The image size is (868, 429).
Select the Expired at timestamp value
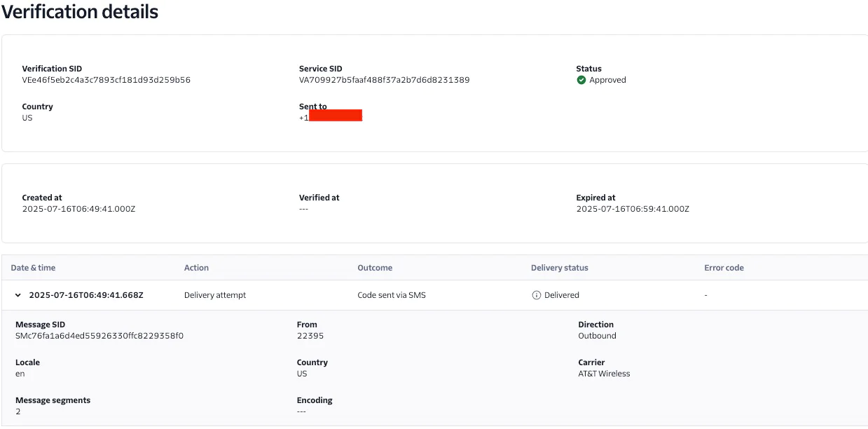point(632,208)
